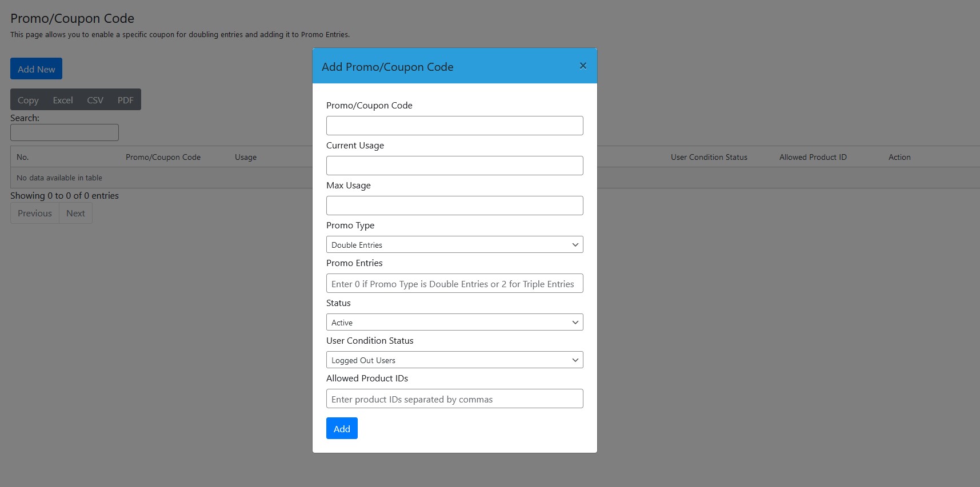Close the Add Promo/Coupon Code dialog
Viewport: 980px width, 487px height.
(x=583, y=66)
